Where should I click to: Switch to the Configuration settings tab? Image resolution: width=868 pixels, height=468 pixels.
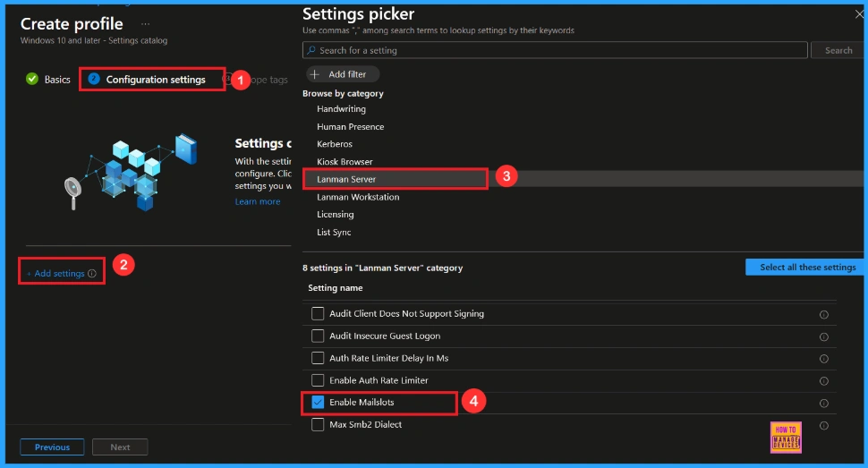point(155,80)
